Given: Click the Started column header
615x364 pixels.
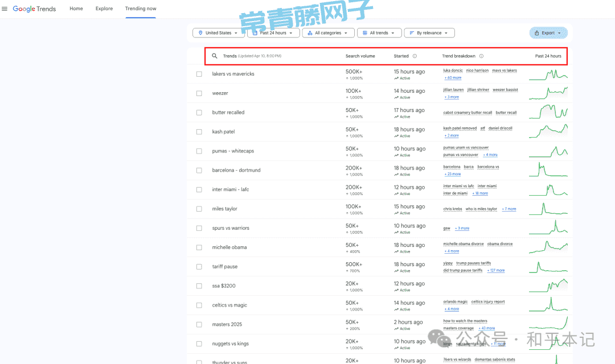Looking at the screenshot, I should point(401,56).
